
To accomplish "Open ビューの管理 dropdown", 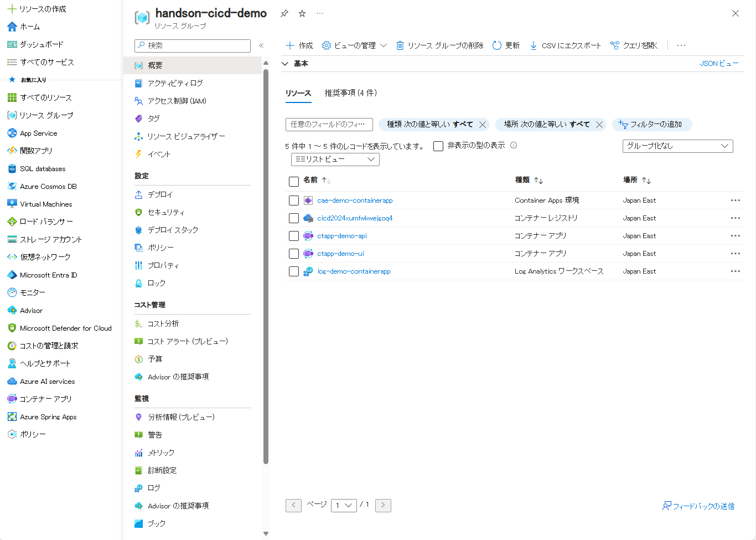I will point(354,45).
